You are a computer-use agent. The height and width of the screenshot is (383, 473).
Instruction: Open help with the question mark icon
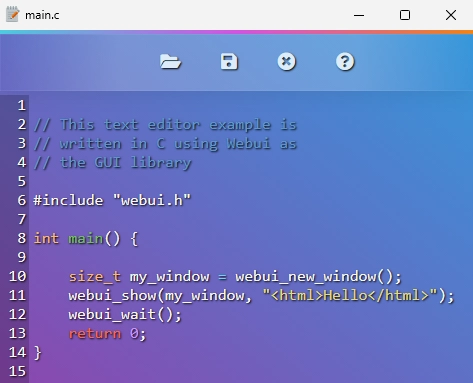point(345,62)
